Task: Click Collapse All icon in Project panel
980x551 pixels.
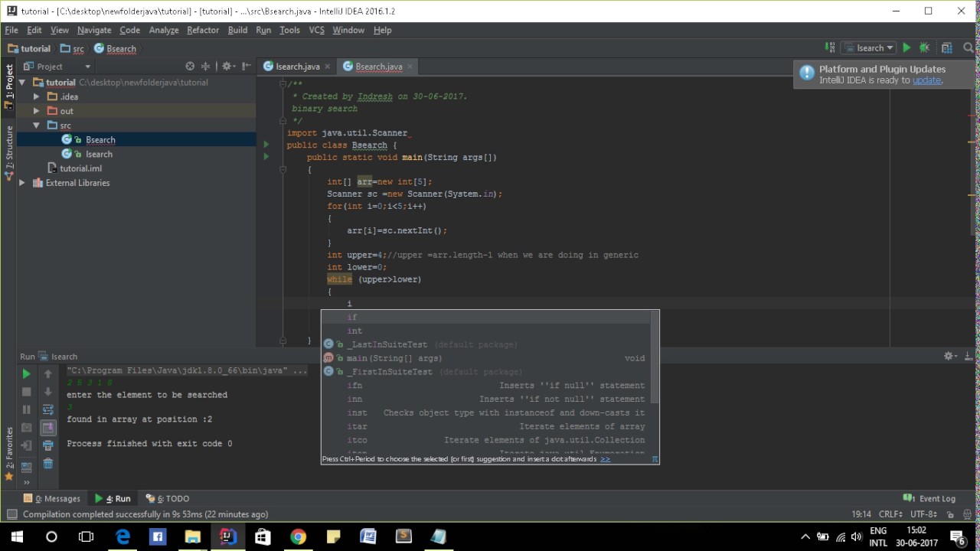Action: point(205,67)
